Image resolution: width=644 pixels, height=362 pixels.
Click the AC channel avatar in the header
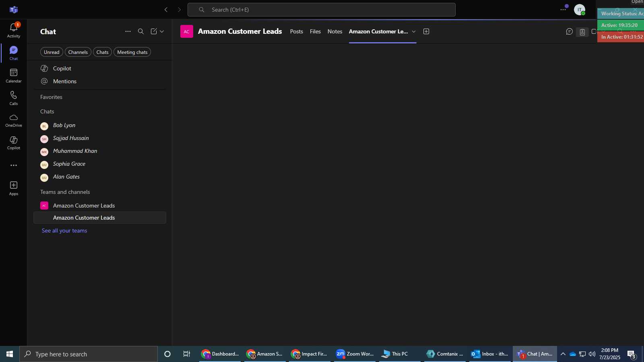pyautogui.click(x=187, y=31)
